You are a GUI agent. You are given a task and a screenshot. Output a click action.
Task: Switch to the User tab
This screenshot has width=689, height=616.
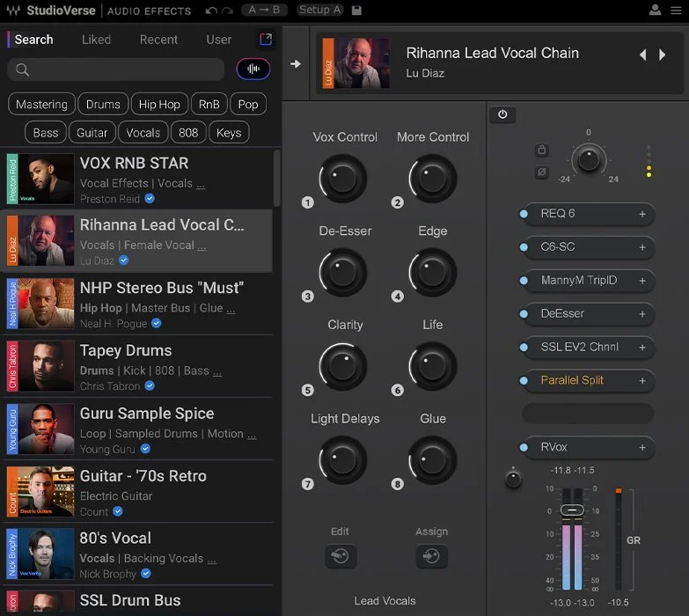coord(219,40)
